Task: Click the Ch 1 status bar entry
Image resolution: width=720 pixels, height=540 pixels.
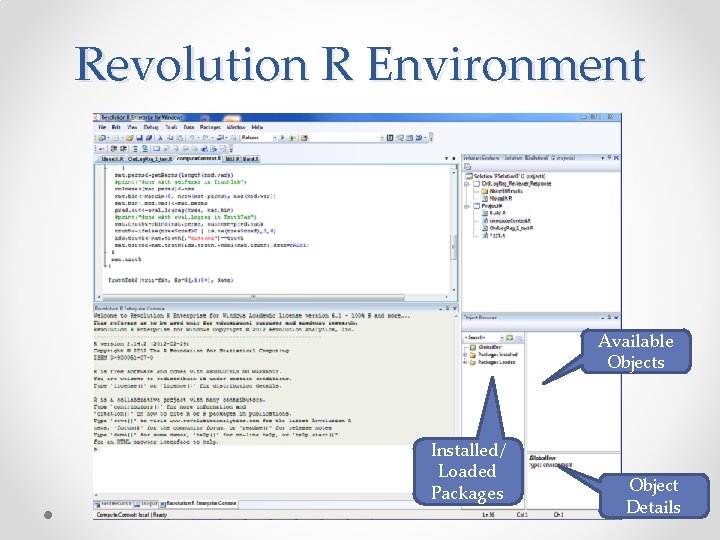Action: (x=559, y=515)
